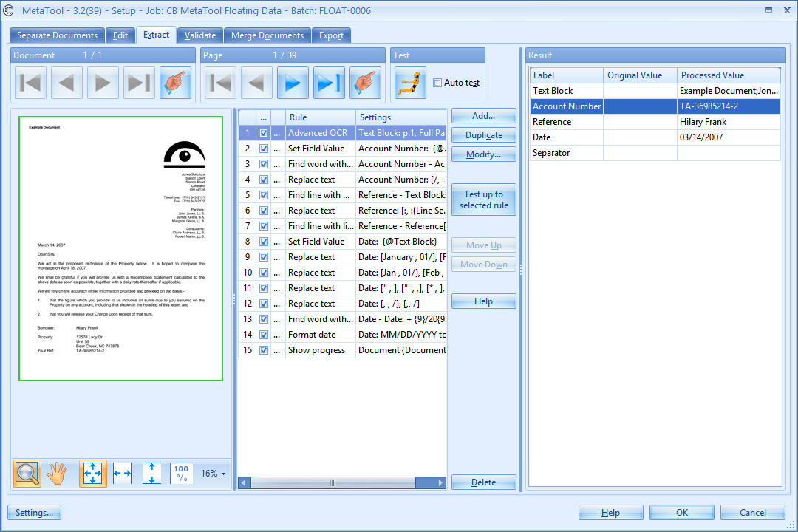This screenshot has width=798, height=532.
Task: Open the Merge Documents tab
Action: tap(267, 35)
